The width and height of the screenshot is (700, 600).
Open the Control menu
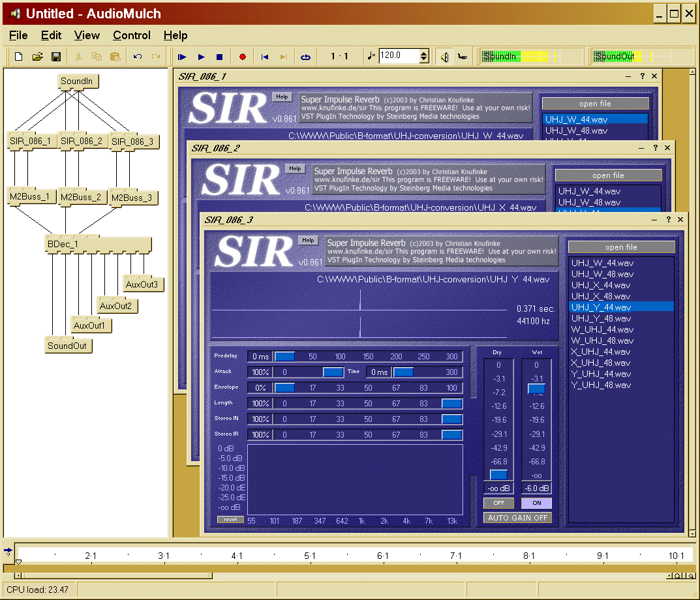(132, 35)
